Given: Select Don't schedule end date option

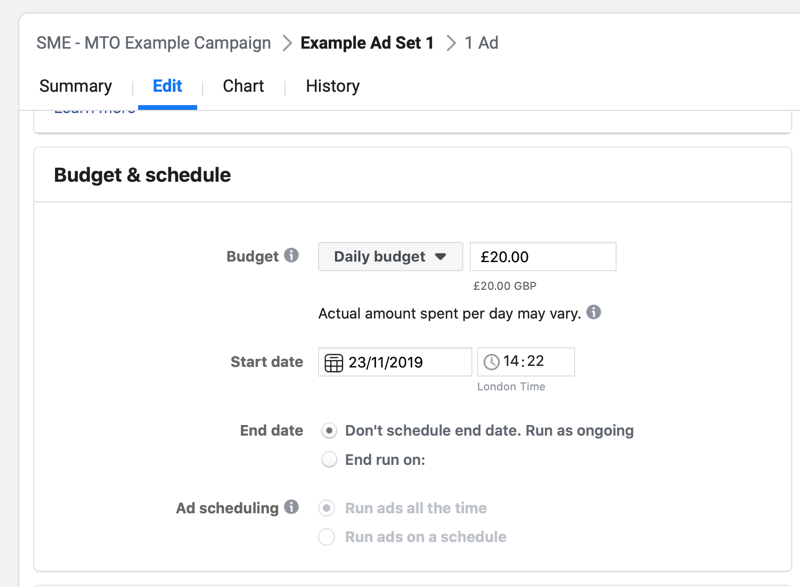Looking at the screenshot, I should [x=329, y=431].
